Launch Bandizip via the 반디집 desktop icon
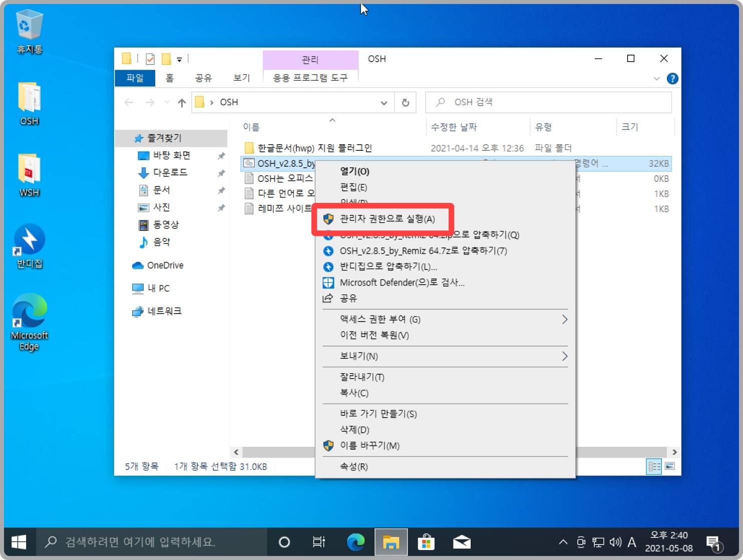The image size is (743, 560). click(29, 243)
